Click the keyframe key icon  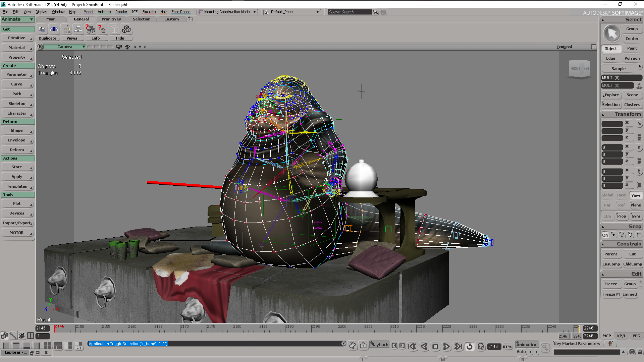[x=545, y=348]
